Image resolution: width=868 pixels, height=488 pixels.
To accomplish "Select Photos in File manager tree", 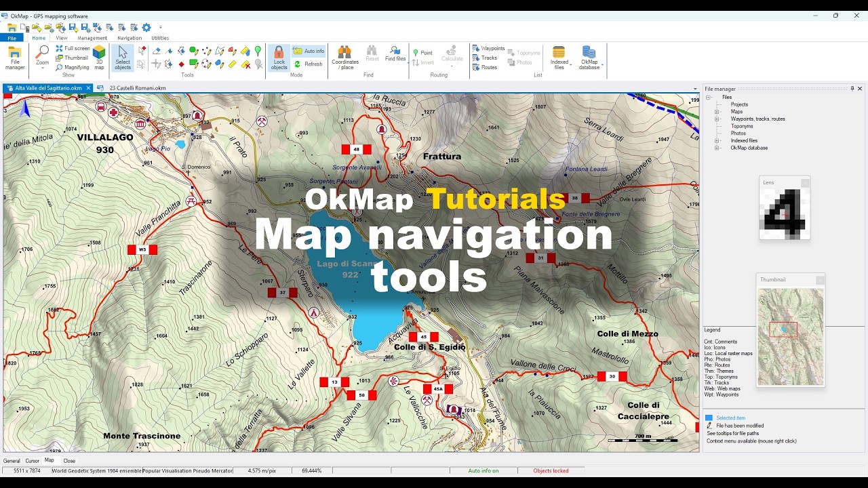I will 738,134.
